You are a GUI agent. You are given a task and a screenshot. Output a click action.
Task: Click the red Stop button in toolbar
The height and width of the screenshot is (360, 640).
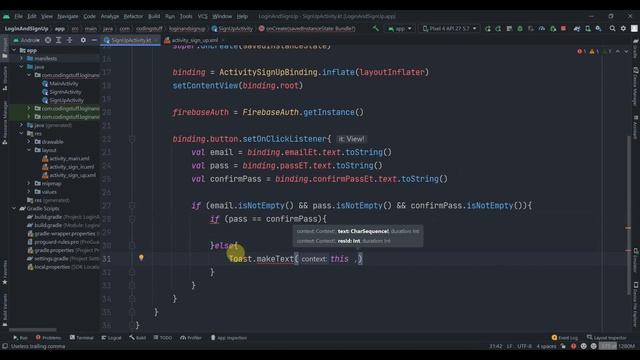(x=563, y=29)
